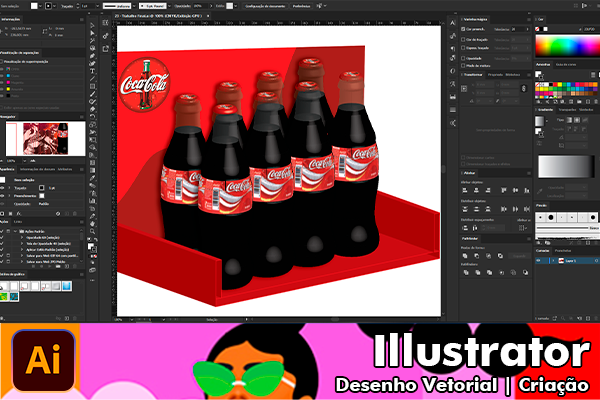Click Play action icon in Ações panel
The height and width of the screenshot is (400, 600).
(x=48, y=266)
